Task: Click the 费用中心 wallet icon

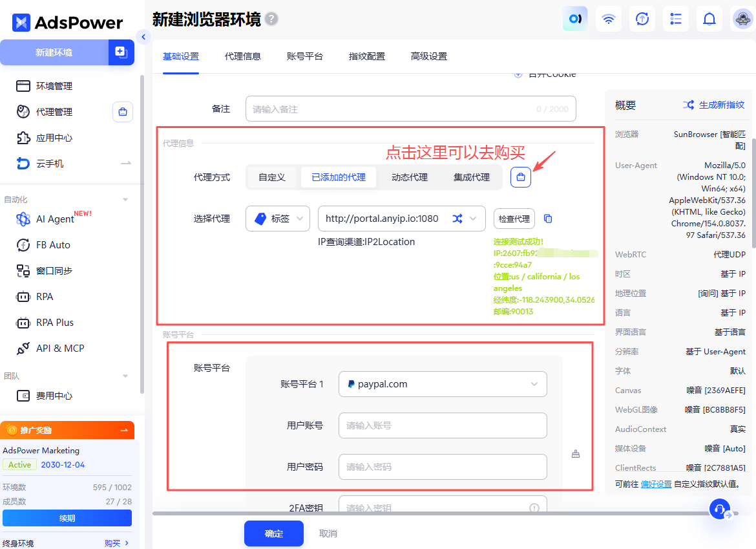Action: [x=23, y=396]
